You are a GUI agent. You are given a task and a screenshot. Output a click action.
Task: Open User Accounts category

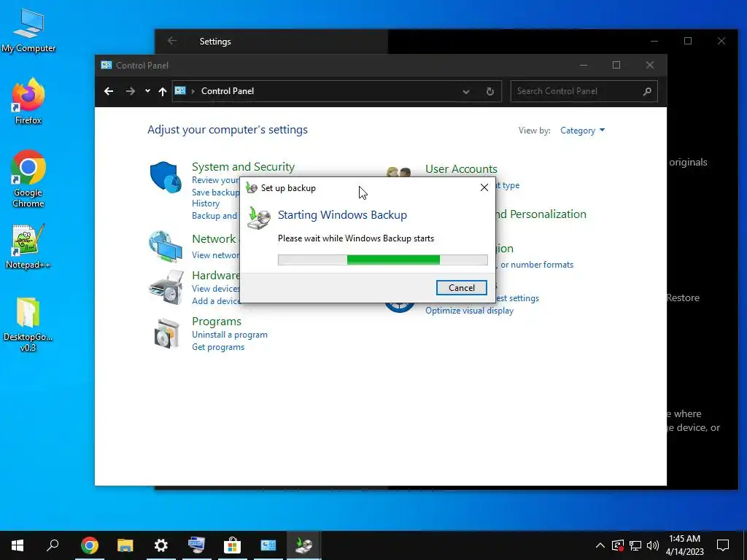click(x=461, y=169)
